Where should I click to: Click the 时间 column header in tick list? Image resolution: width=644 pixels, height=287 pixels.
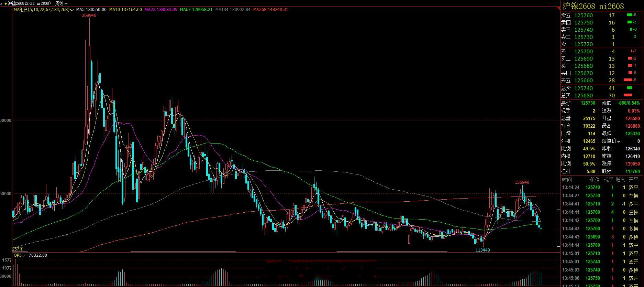(x=567, y=180)
